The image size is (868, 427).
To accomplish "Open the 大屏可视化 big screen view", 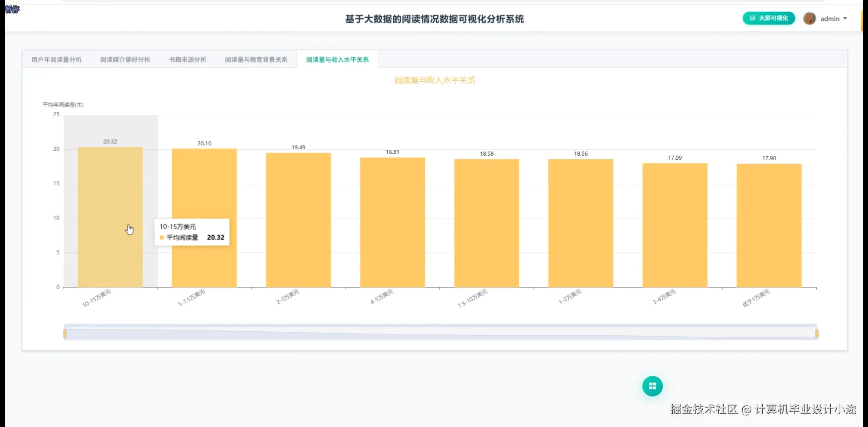I will [x=768, y=19].
